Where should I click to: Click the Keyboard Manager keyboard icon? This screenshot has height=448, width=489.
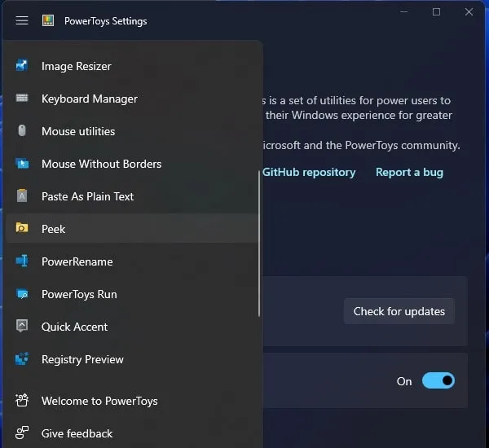click(22, 99)
